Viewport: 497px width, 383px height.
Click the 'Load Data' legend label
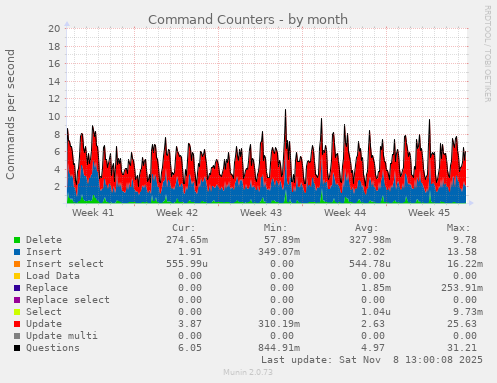(x=53, y=276)
